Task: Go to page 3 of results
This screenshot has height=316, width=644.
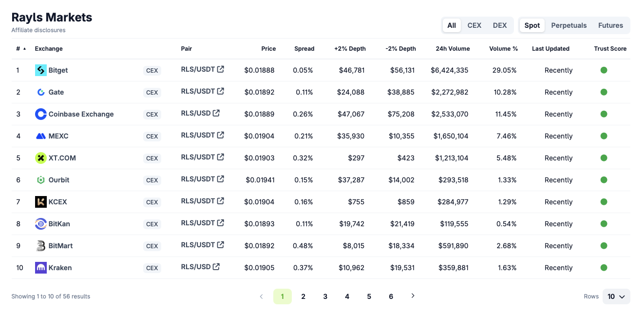Action: click(x=325, y=296)
